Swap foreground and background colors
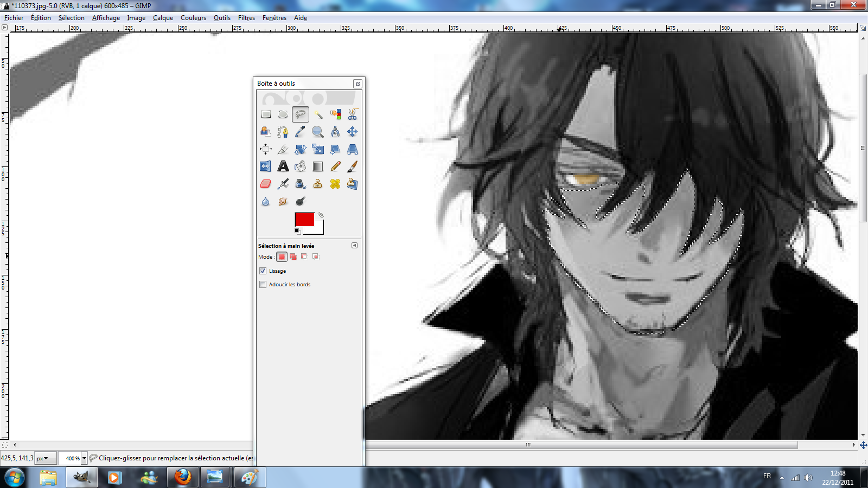Image resolution: width=868 pixels, height=488 pixels. pos(321,215)
